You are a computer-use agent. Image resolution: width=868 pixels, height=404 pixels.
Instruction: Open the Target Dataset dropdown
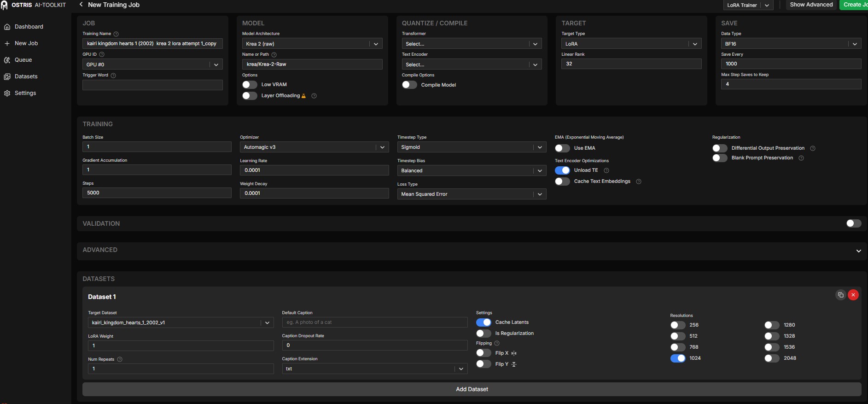coord(181,323)
